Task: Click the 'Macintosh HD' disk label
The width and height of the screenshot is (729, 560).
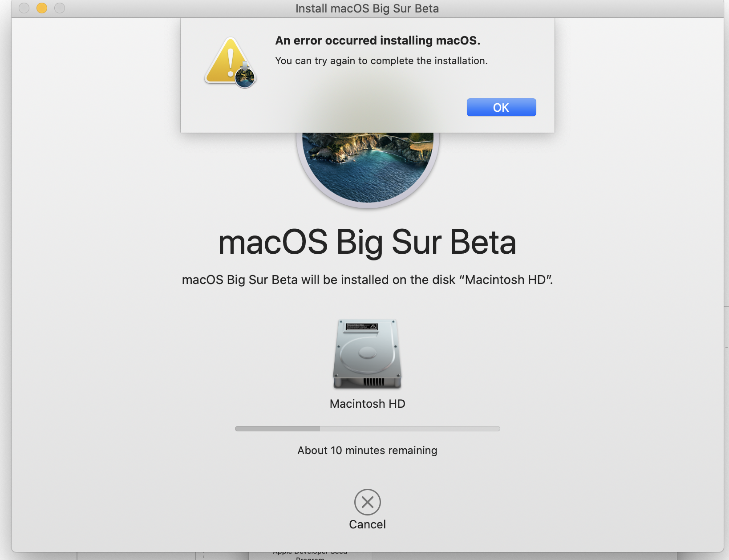Action: click(368, 404)
